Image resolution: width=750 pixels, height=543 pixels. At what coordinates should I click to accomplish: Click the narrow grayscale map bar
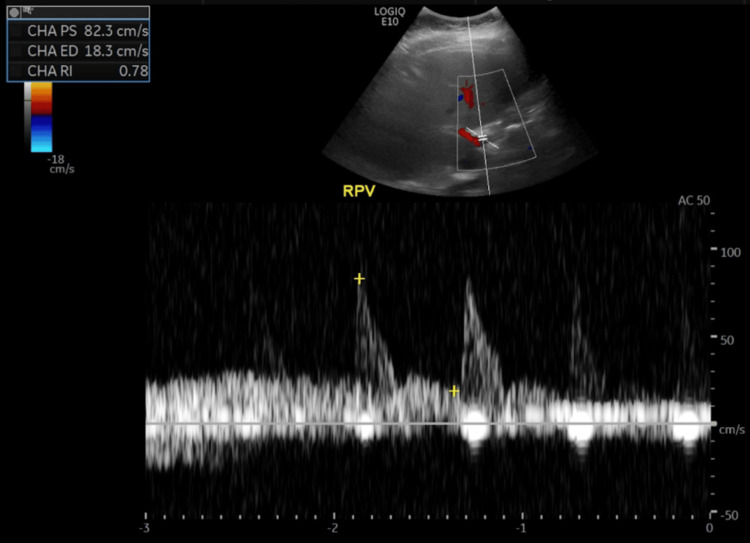point(28,115)
